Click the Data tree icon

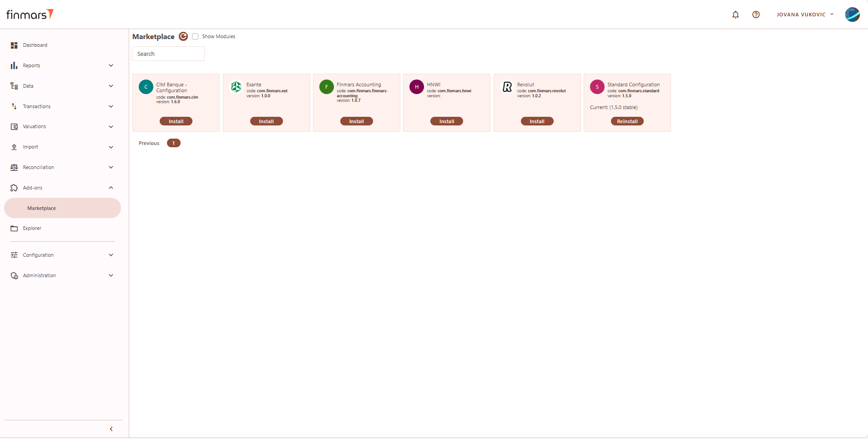14,86
